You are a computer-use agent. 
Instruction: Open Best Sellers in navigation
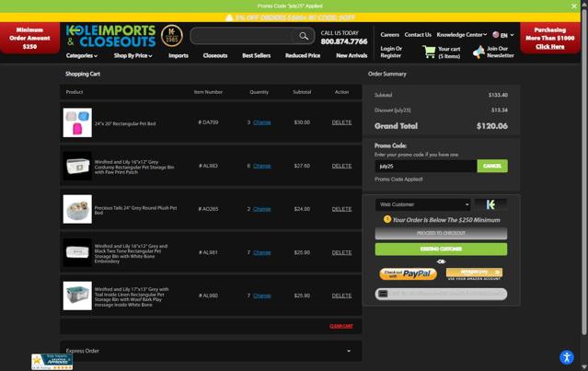[x=256, y=55]
